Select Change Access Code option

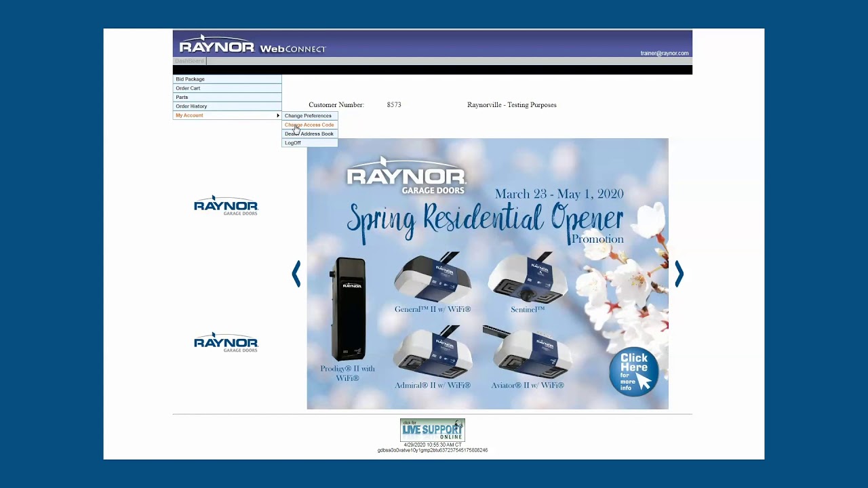tap(309, 125)
